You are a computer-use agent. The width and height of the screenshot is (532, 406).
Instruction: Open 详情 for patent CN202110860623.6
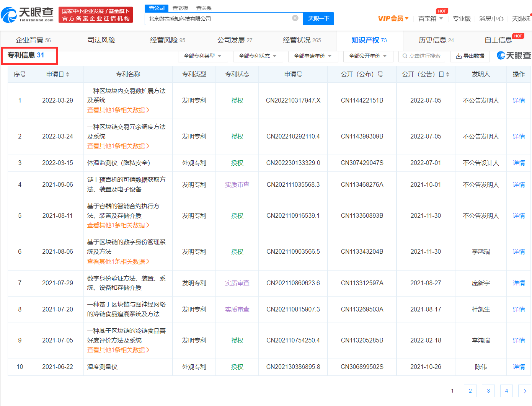click(519, 283)
